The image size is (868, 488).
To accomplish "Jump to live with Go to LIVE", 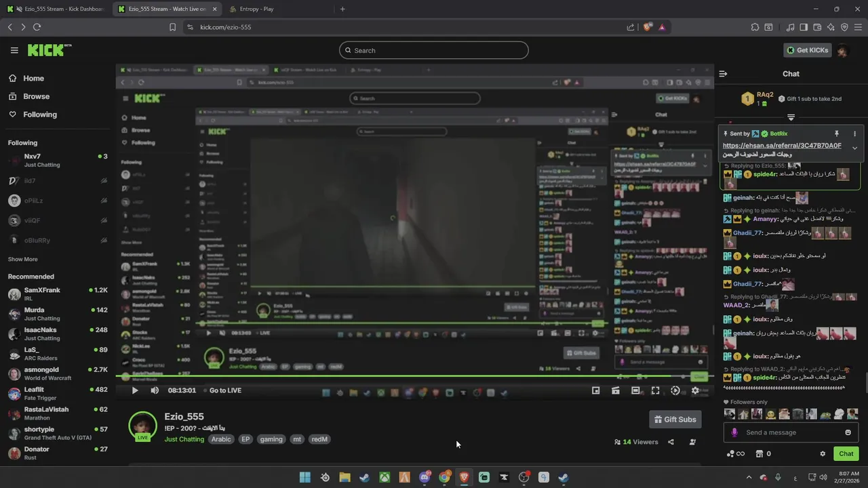I will click(x=225, y=390).
